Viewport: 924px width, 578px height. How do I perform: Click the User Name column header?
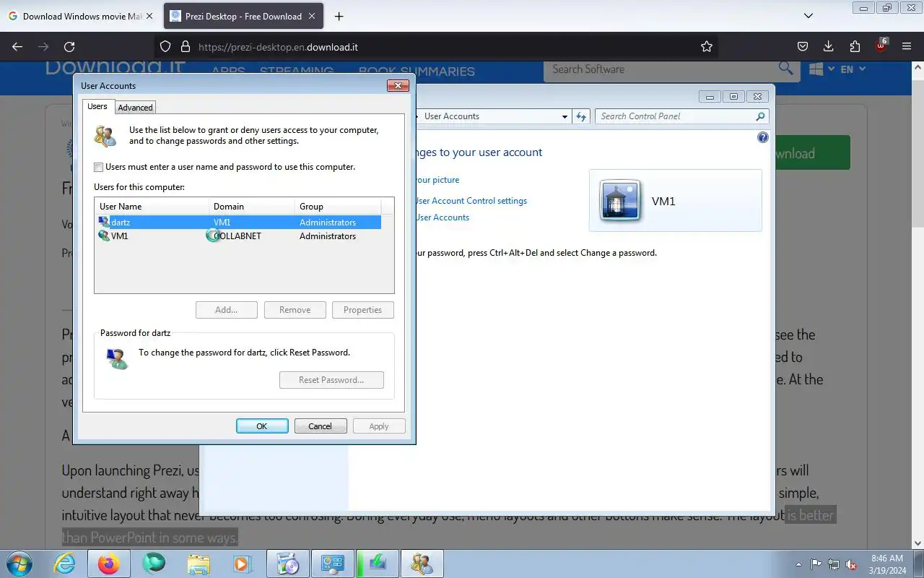[x=152, y=207]
